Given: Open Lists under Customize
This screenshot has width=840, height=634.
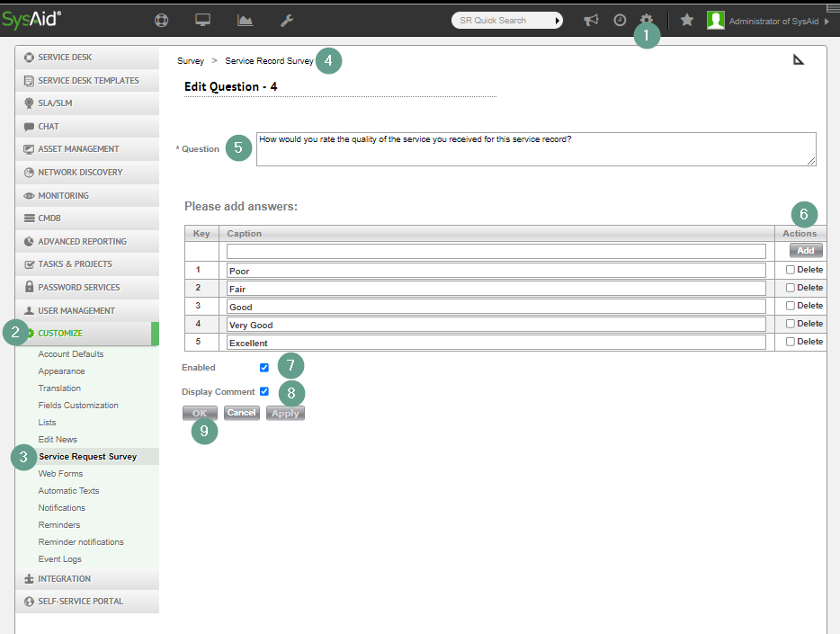Looking at the screenshot, I should click(47, 423).
